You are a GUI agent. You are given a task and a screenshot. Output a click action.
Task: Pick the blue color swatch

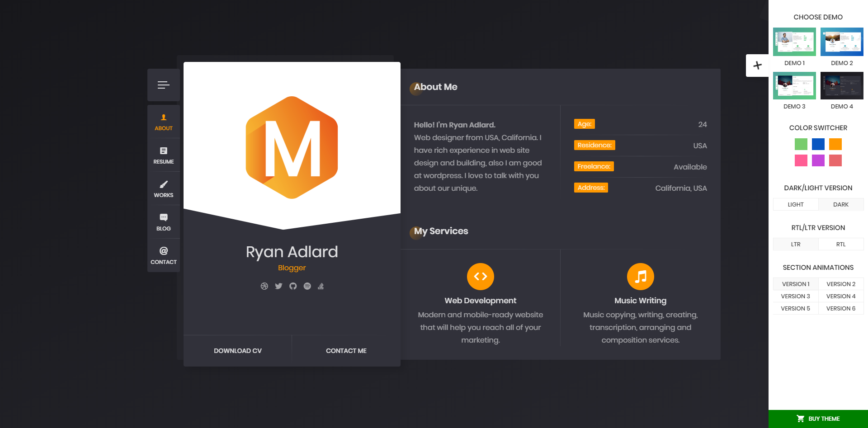coord(818,144)
